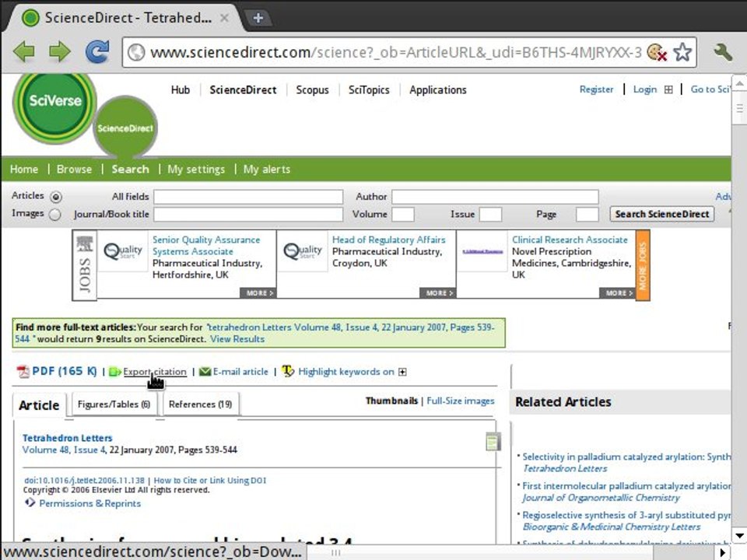The height and width of the screenshot is (560, 747).
Task: Click the JOBS banner label icon
Action: pos(85,265)
